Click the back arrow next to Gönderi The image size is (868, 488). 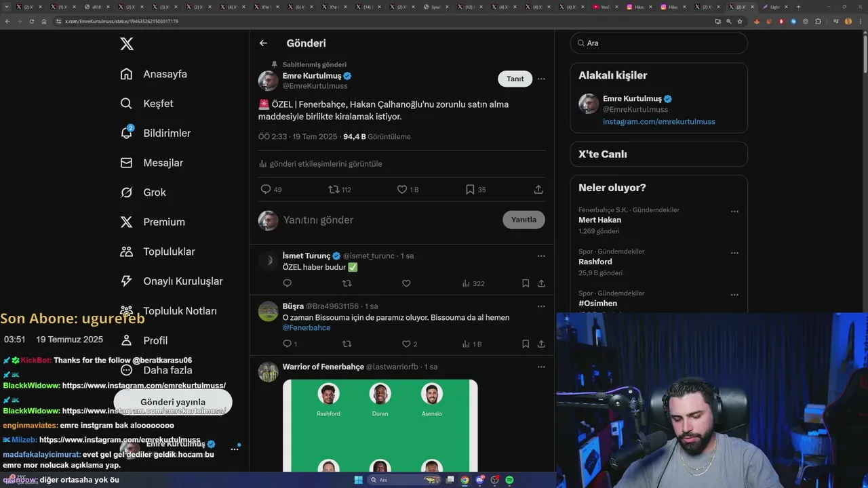pos(263,43)
